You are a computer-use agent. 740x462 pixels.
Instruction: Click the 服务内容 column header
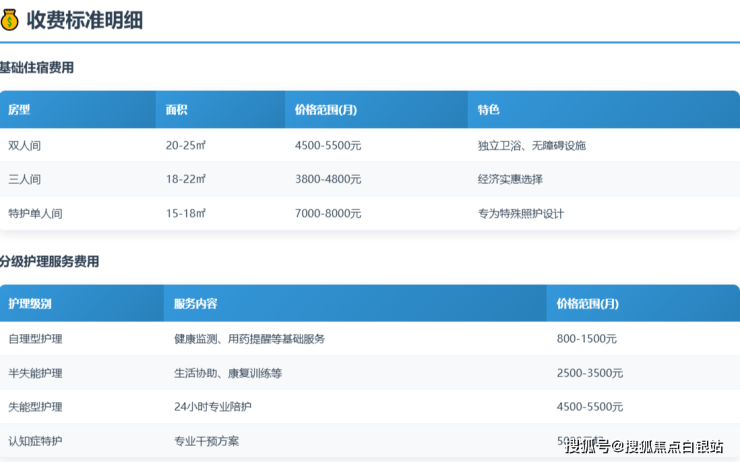pyautogui.click(x=195, y=304)
